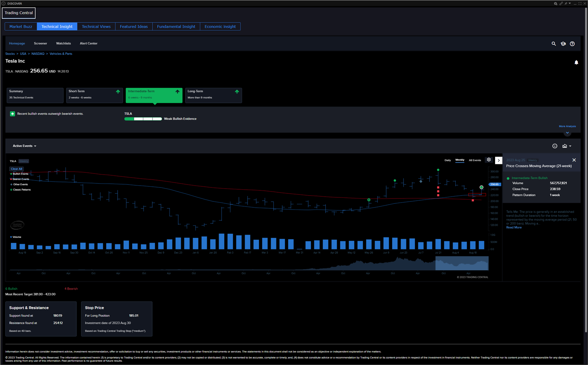This screenshot has height=365, width=588.
Task: Click the Read More link in the event details
Action: tap(514, 227)
